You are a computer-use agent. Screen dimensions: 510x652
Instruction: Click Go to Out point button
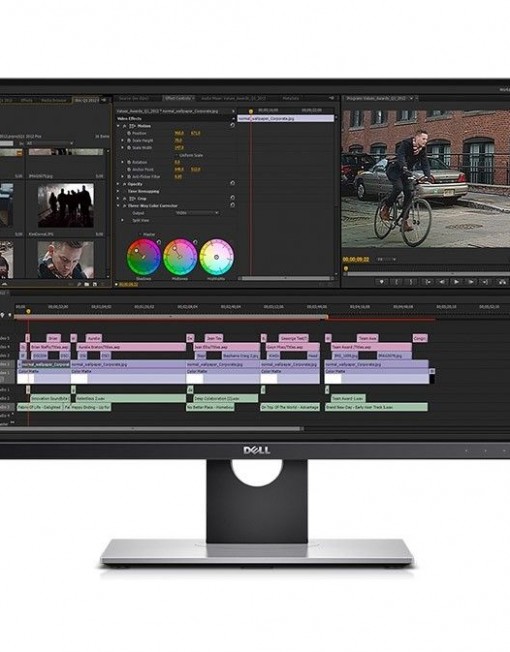tap(485, 282)
